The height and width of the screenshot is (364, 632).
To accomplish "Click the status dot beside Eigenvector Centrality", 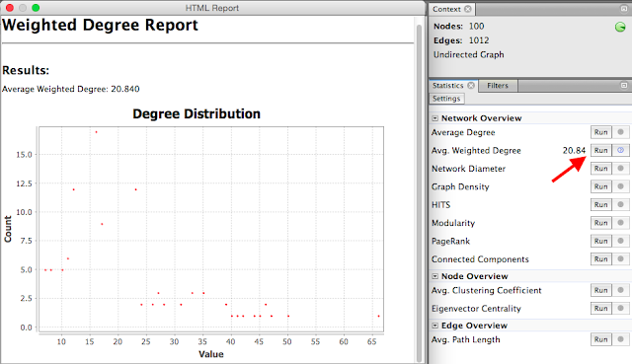I will pyautogui.click(x=621, y=308).
